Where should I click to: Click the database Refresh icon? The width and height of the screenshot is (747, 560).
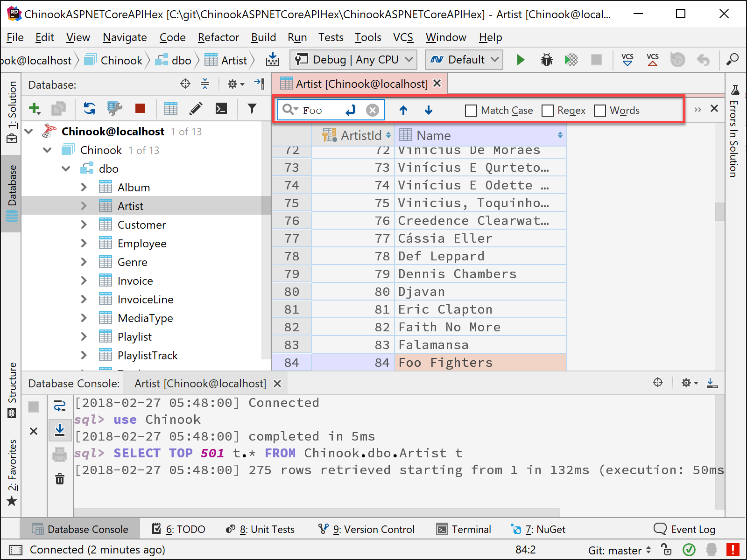tap(89, 109)
